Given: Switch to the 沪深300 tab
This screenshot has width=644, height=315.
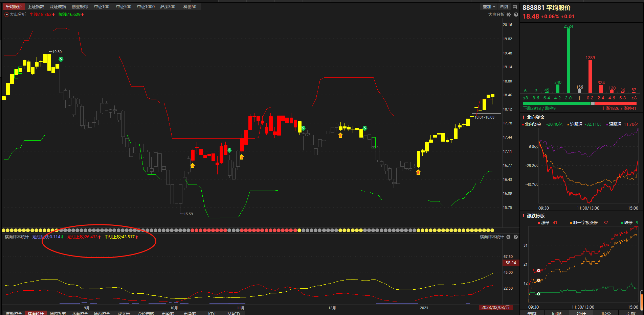Looking at the screenshot, I should (x=168, y=7).
